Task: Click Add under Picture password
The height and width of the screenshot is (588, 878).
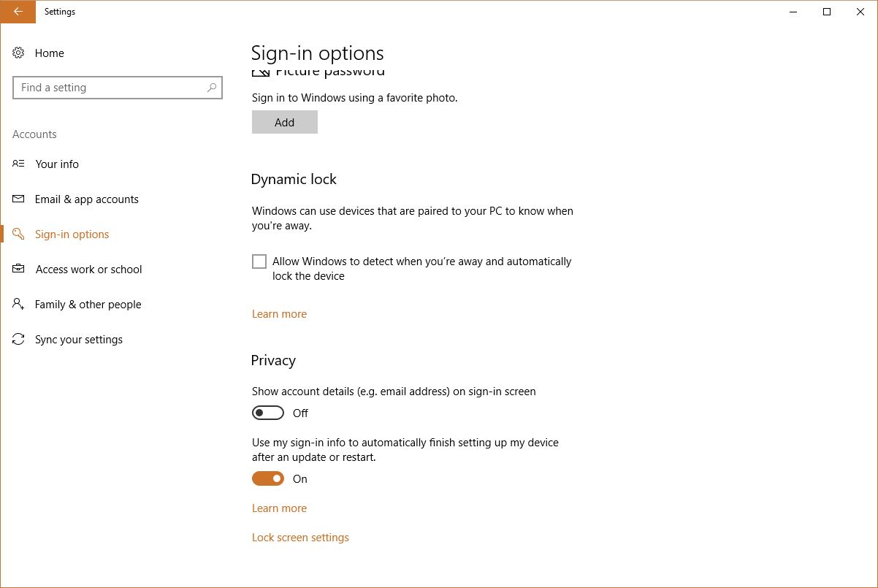Action: point(284,122)
